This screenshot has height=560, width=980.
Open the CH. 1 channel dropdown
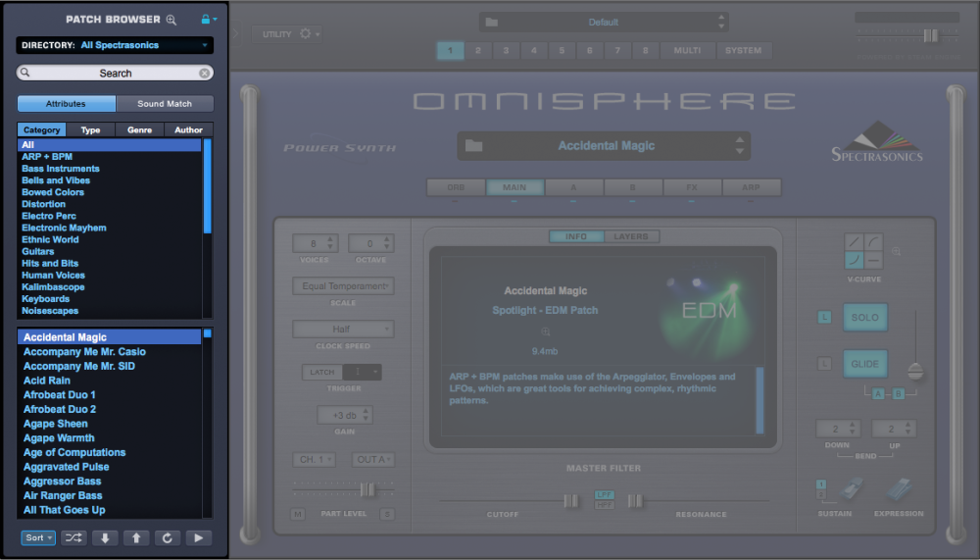pyautogui.click(x=314, y=459)
